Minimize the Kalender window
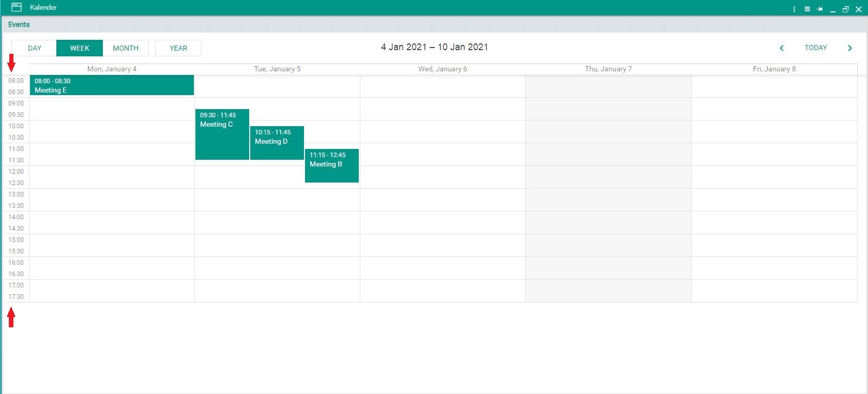 click(833, 10)
